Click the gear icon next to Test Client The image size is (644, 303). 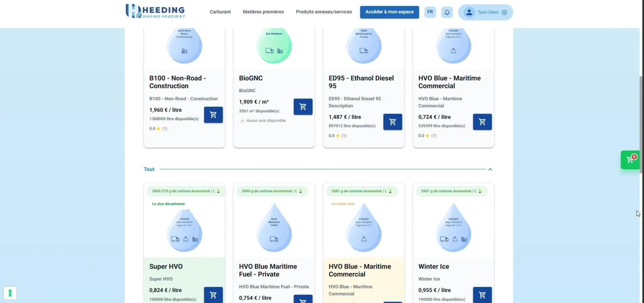click(x=504, y=12)
